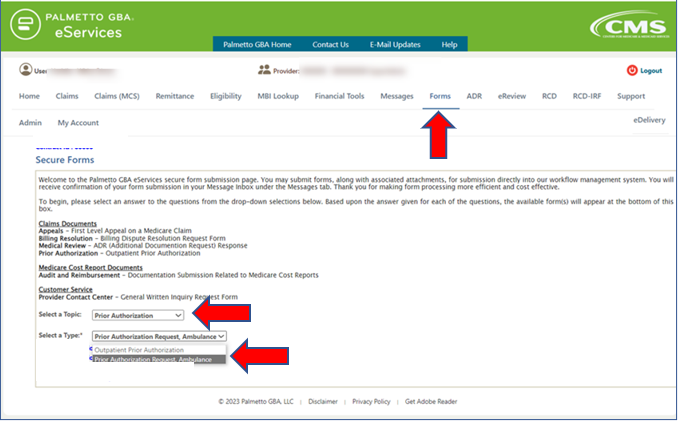
Task: Switch to the RCD tab
Action: [549, 96]
